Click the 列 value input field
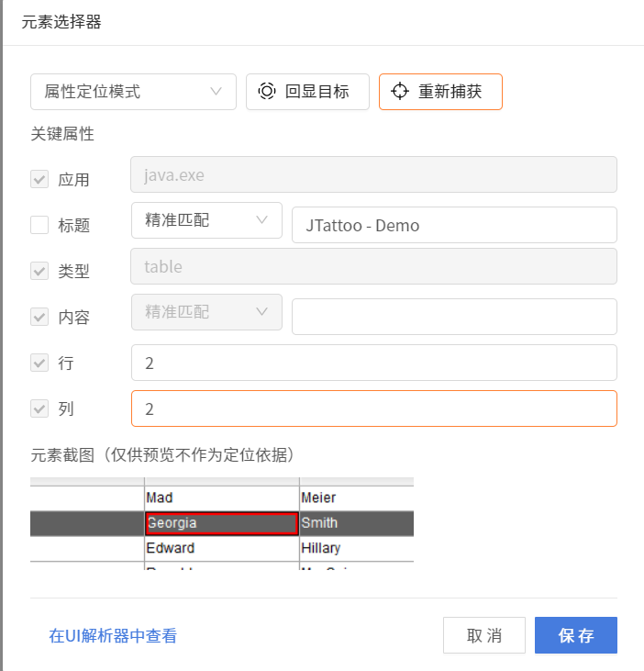The image size is (644, 671). pos(373,408)
